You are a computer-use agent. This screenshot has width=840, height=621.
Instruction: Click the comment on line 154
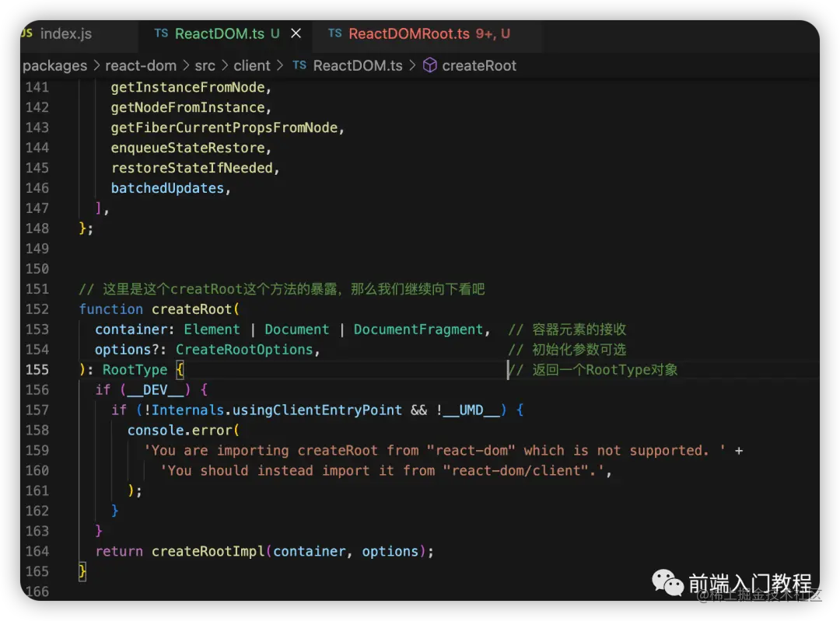567,350
